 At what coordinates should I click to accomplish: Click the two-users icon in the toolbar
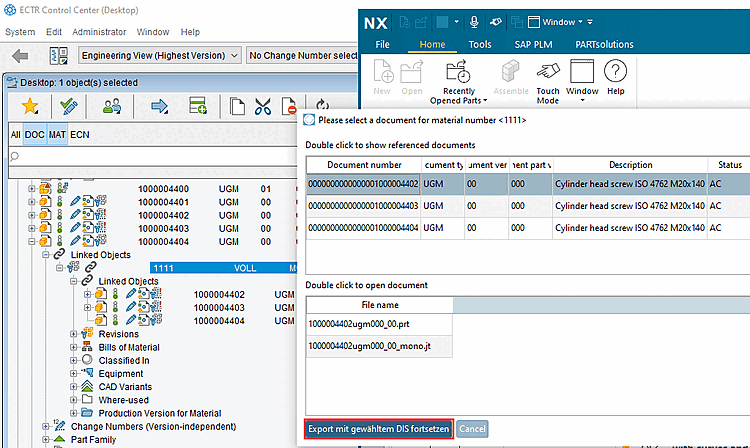pos(112,105)
